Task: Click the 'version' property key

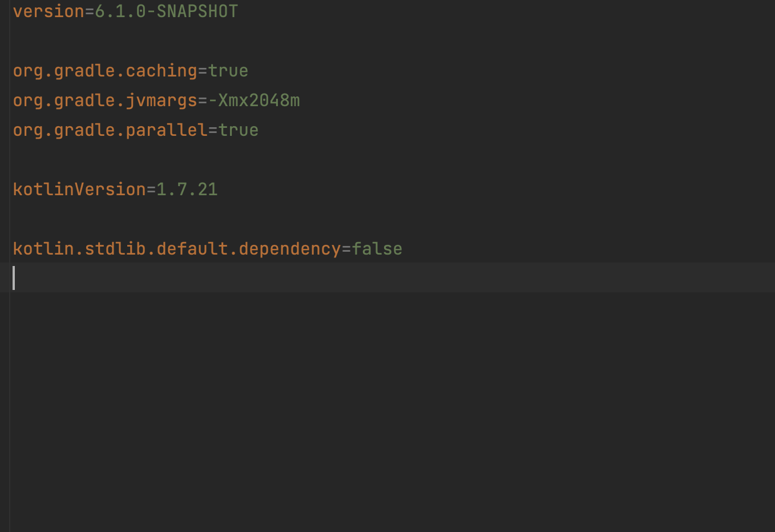Action: click(x=49, y=11)
